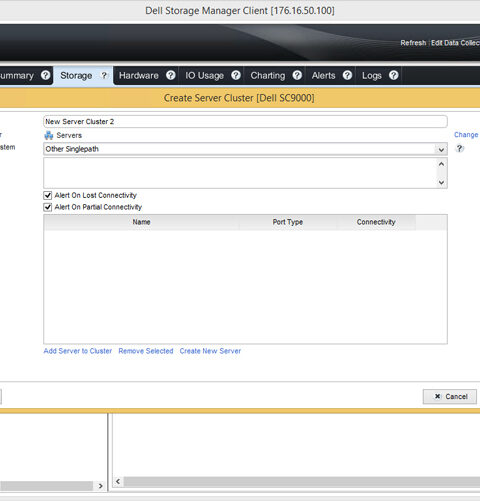Click left arrow of right pane scrollbar
480x501 pixels.
[118, 482]
